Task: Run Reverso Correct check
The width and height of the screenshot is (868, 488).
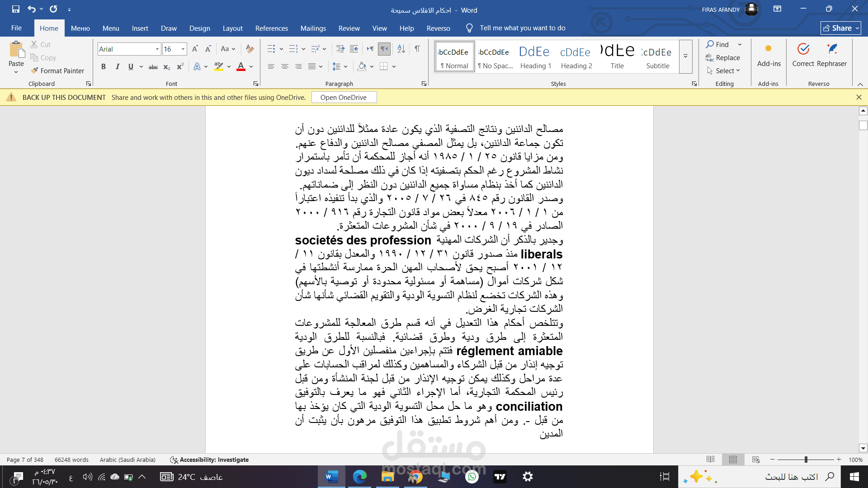Action: [x=803, y=54]
